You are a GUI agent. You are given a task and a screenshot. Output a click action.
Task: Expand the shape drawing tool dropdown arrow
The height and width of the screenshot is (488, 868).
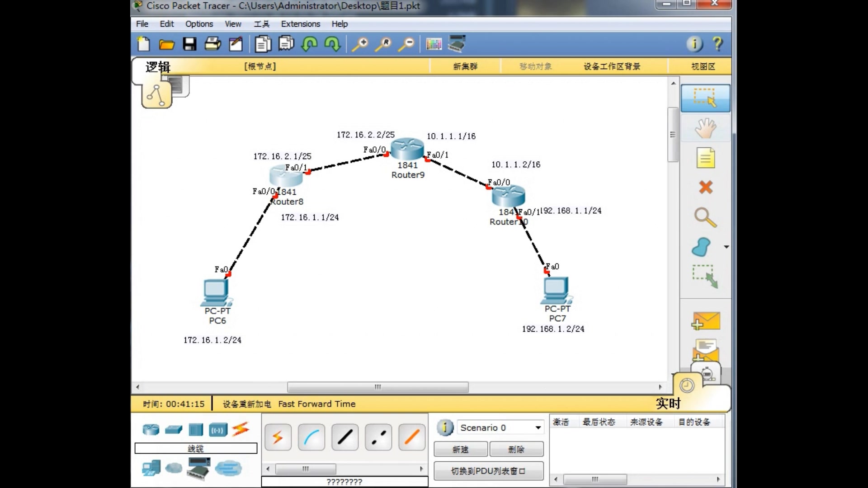tap(726, 247)
